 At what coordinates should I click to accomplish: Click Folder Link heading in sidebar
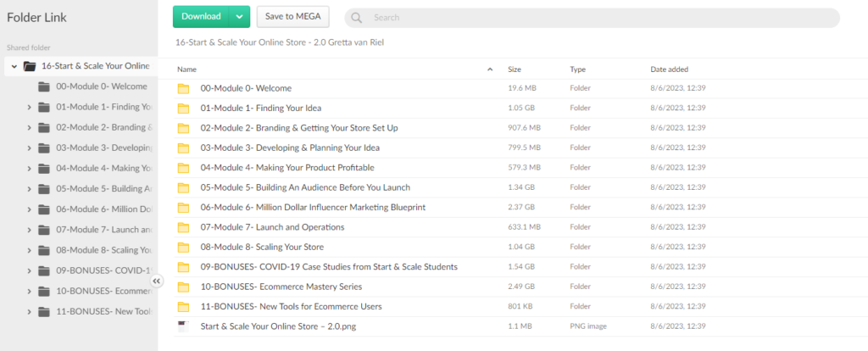tap(36, 18)
